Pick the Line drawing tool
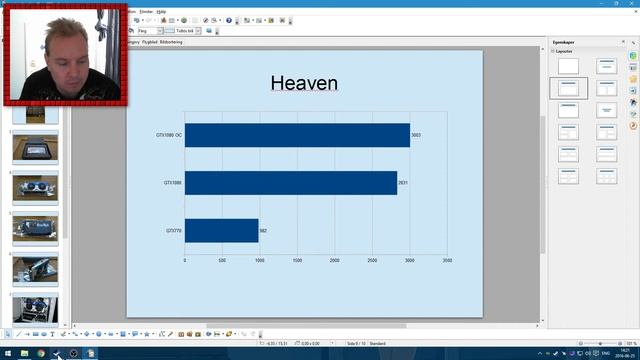The height and width of the screenshot is (360, 640). [x=18, y=334]
